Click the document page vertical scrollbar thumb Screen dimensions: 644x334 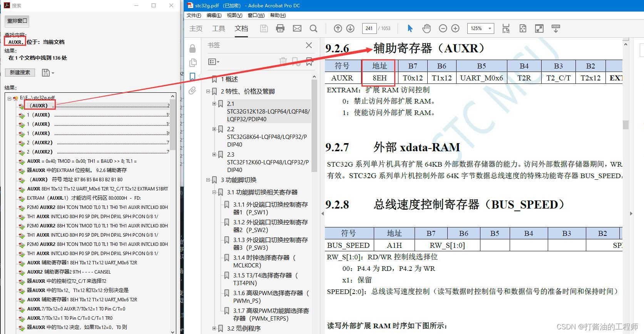coord(626,125)
